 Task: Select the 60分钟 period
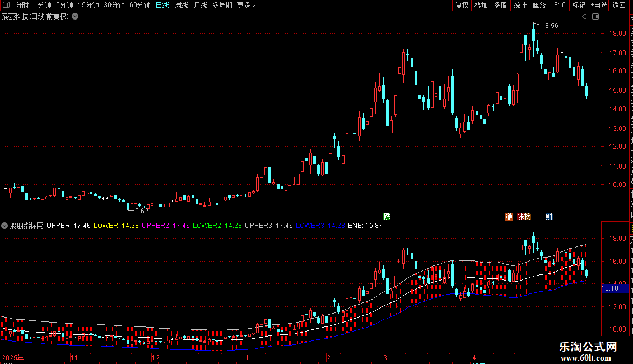coord(140,5)
